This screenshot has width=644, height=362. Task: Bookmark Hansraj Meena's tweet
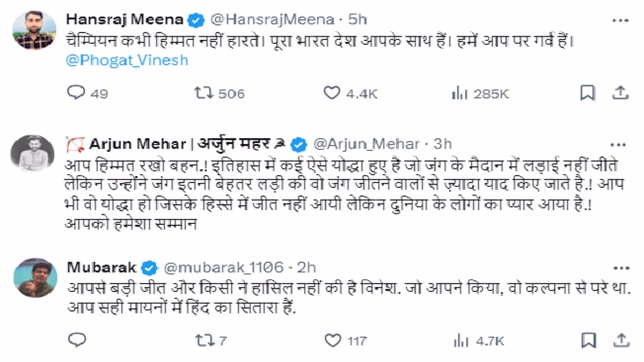[588, 93]
